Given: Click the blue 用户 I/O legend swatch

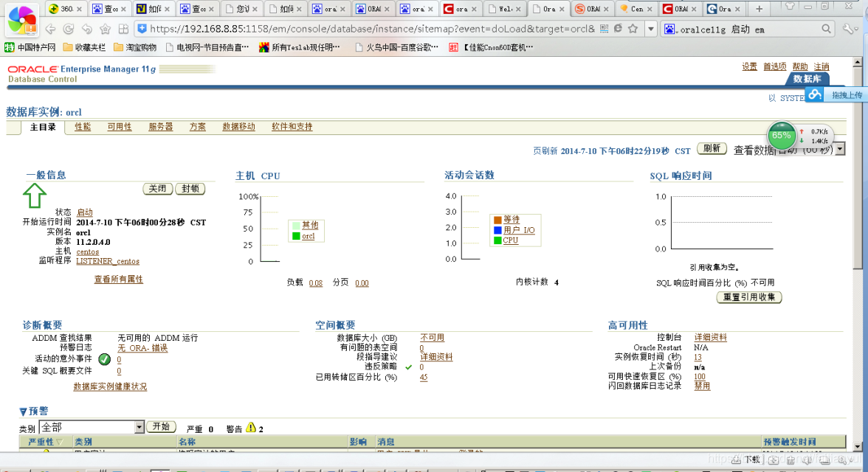Looking at the screenshot, I should (497, 230).
